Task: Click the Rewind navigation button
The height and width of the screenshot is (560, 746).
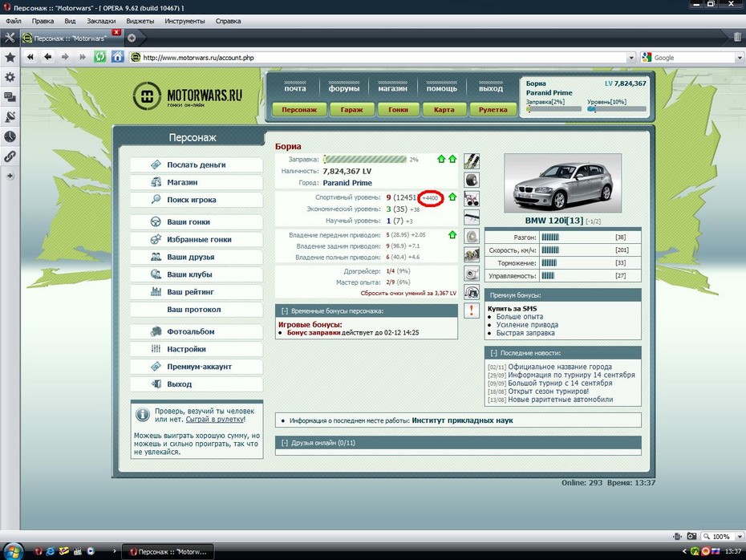Action: 30,57
